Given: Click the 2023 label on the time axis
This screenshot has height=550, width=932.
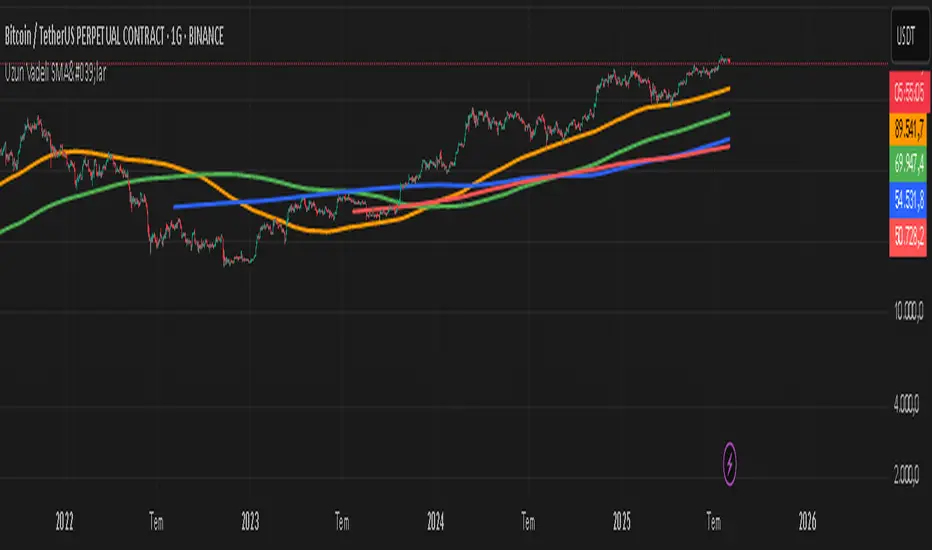Looking at the screenshot, I should pos(250,521).
